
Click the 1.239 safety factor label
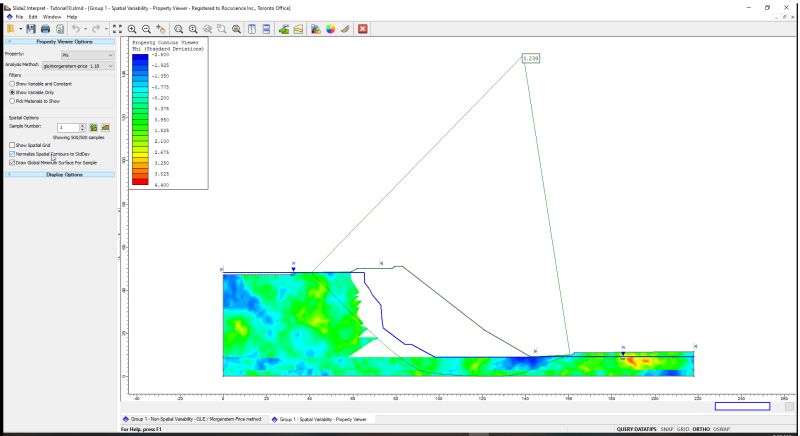[x=531, y=59]
